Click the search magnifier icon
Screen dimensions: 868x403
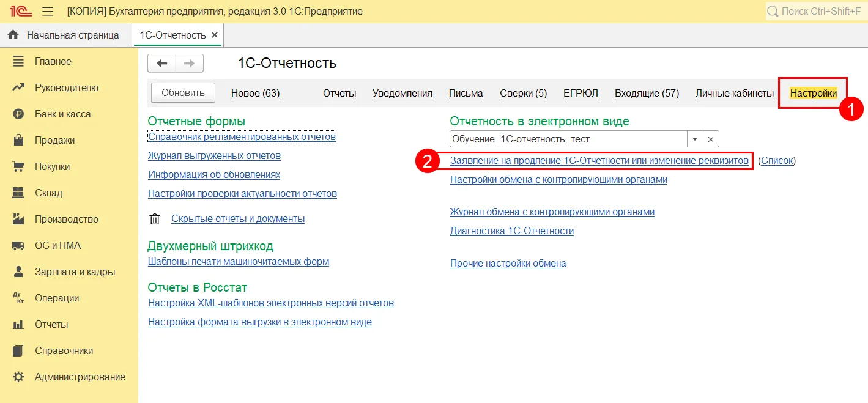pos(773,11)
